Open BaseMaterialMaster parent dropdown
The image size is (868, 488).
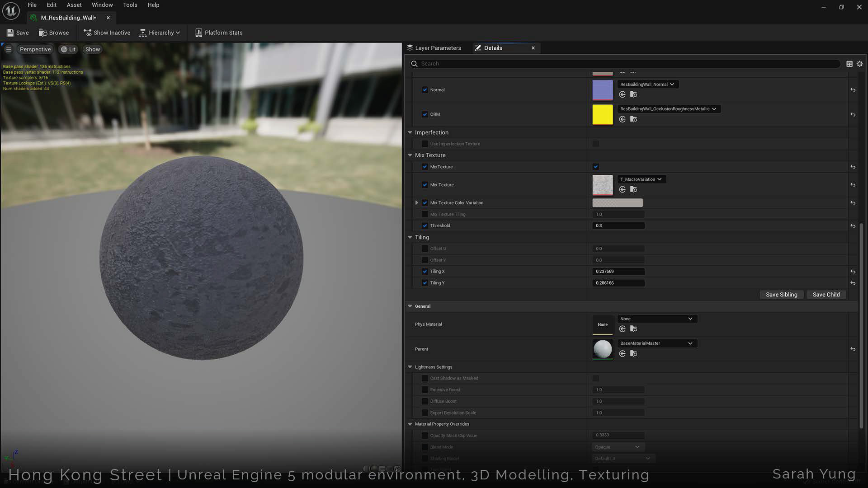[x=657, y=343]
